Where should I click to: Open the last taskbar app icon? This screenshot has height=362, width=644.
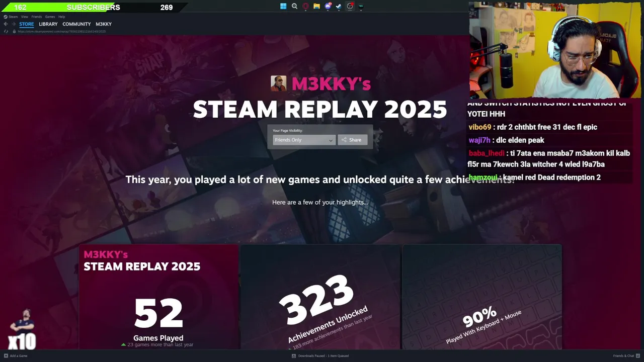(x=361, y=7)
